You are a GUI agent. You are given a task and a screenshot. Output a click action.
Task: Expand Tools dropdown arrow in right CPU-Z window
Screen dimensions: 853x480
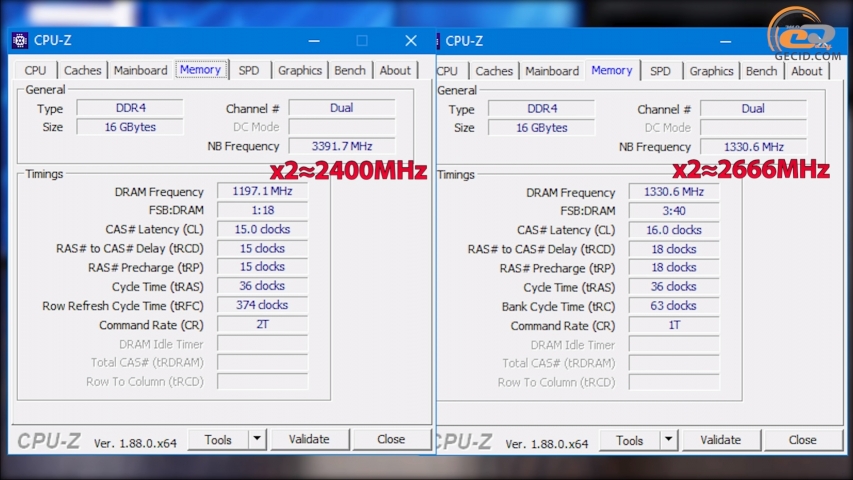pyautogui.click(x=669, y=440)
